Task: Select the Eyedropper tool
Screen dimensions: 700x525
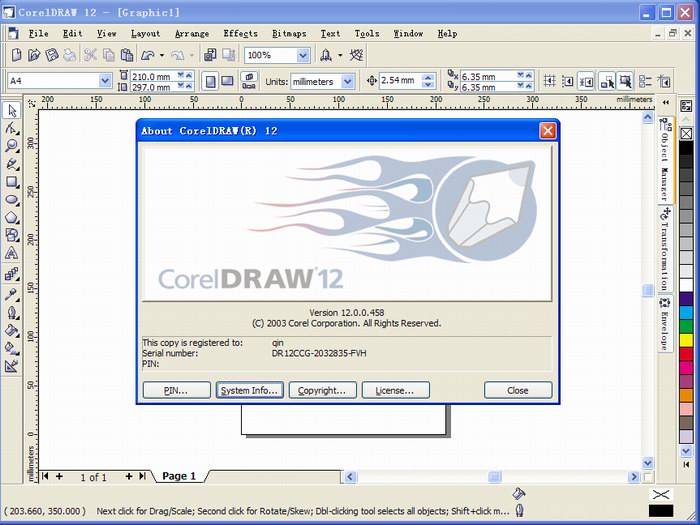Action: 12,294
